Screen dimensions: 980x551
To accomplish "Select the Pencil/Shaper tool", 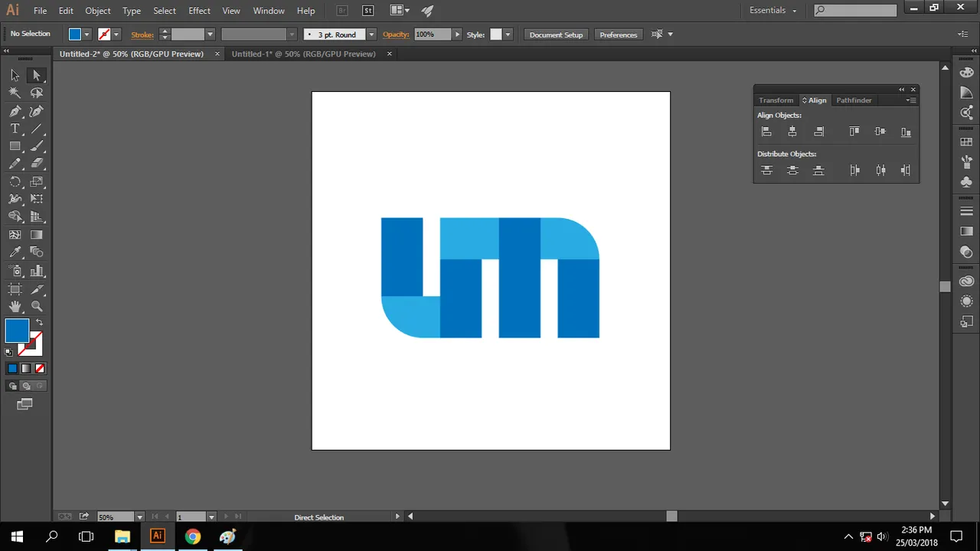I will (15, 163).
